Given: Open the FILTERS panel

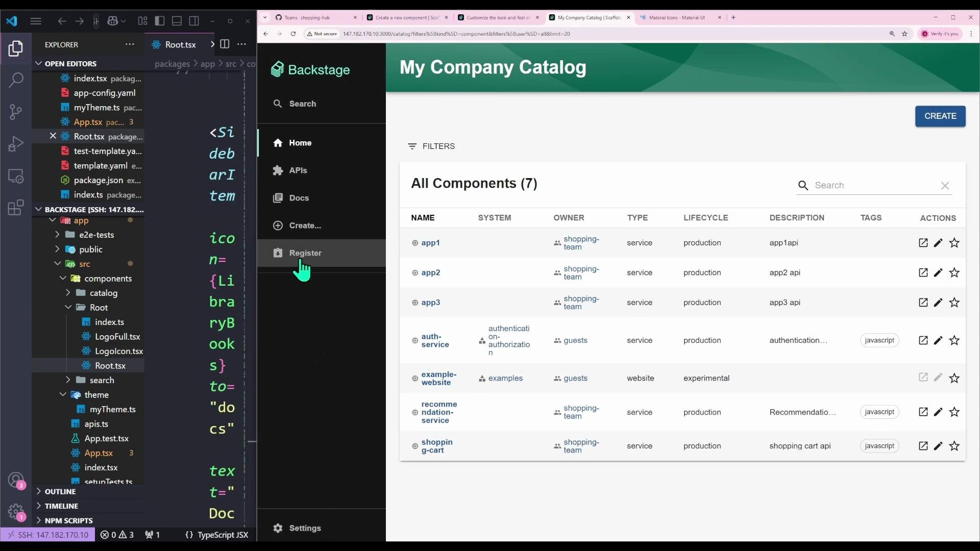Looking at the screenshot, I should [431, 146].
